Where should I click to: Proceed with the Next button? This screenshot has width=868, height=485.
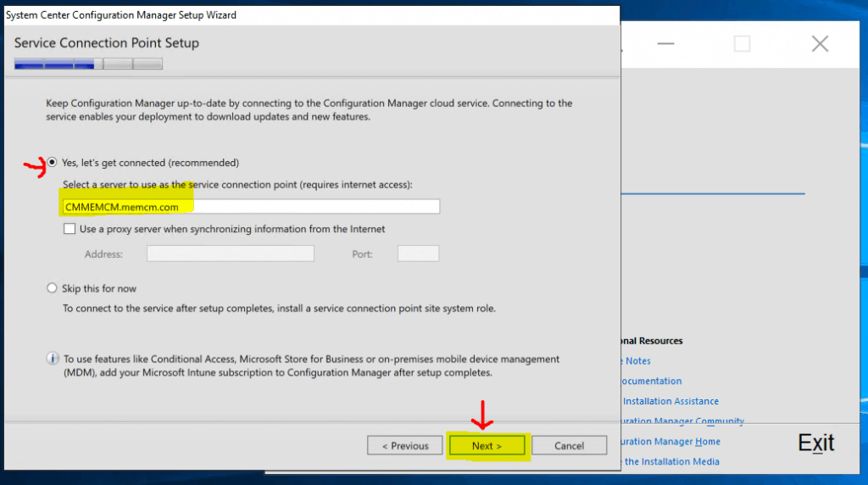tap(487, 446)
